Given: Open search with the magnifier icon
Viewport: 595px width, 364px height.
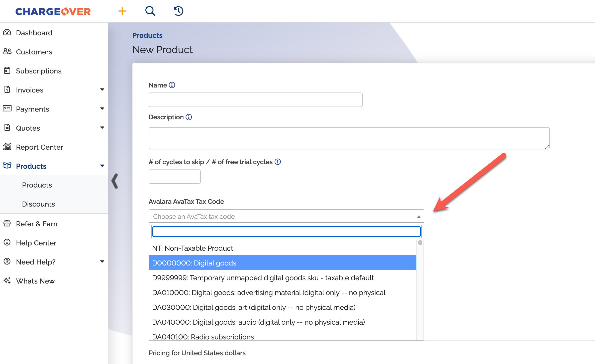Looking at the screenshot, I should (x=150, y=11).
